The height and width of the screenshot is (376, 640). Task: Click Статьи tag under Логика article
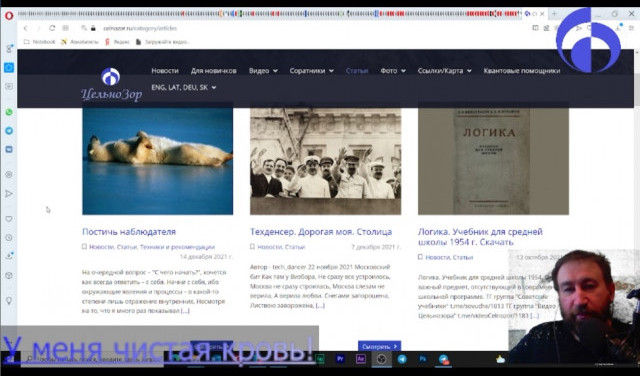[463, 257]
